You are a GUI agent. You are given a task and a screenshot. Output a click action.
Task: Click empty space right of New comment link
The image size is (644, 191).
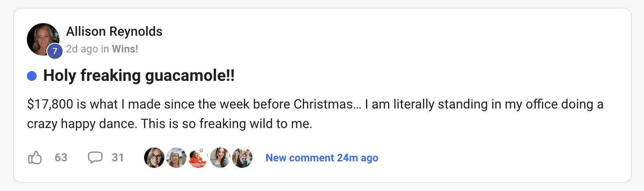click(488, 158)
